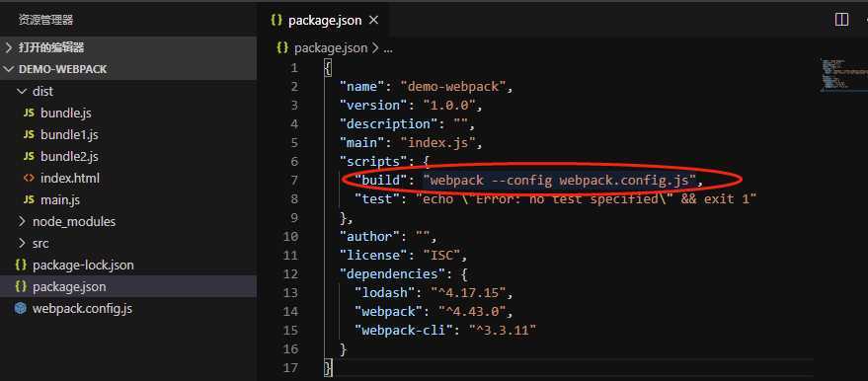
Task: Click braces icon beside package.json in explorer
Action: [x=21, y=286]
